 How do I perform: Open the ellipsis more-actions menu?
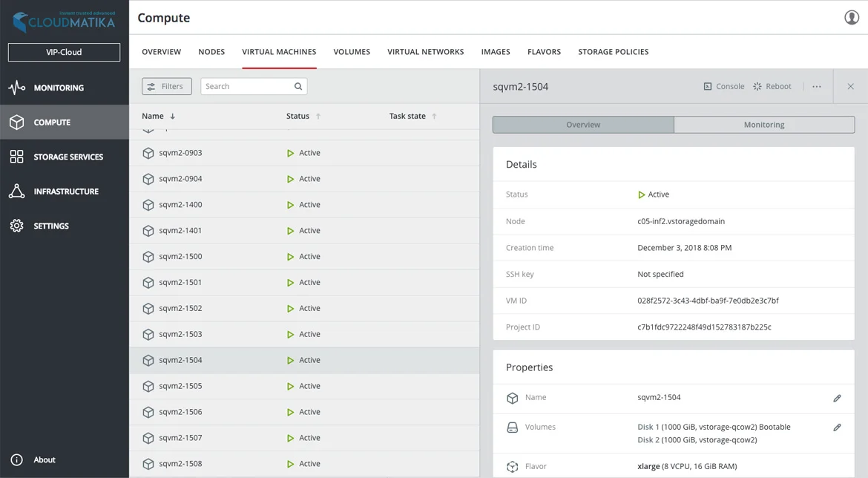[x=816, y=86]
